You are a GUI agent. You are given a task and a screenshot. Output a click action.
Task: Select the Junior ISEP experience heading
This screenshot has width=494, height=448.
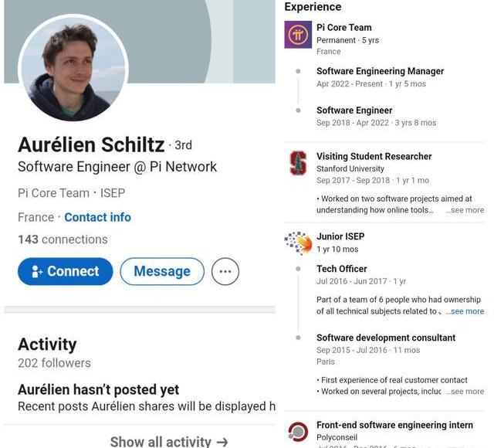(340, 236)
